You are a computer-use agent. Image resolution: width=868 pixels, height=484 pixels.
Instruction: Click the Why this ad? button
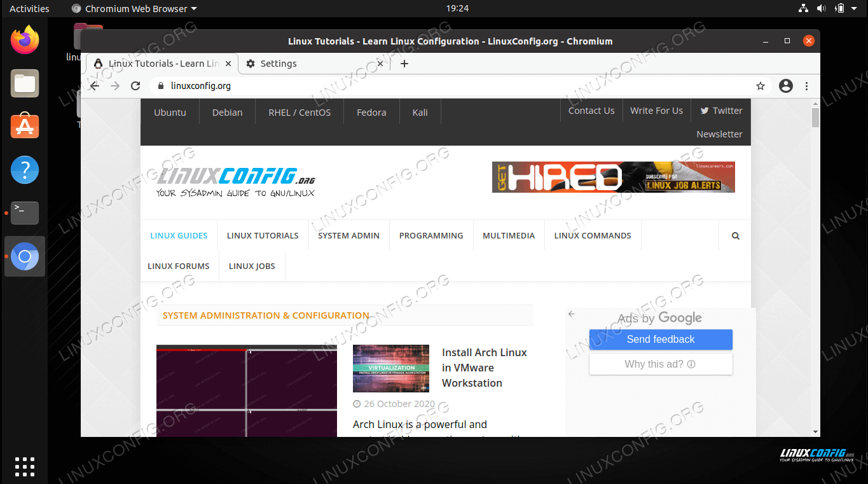click(x=661, y=364)
